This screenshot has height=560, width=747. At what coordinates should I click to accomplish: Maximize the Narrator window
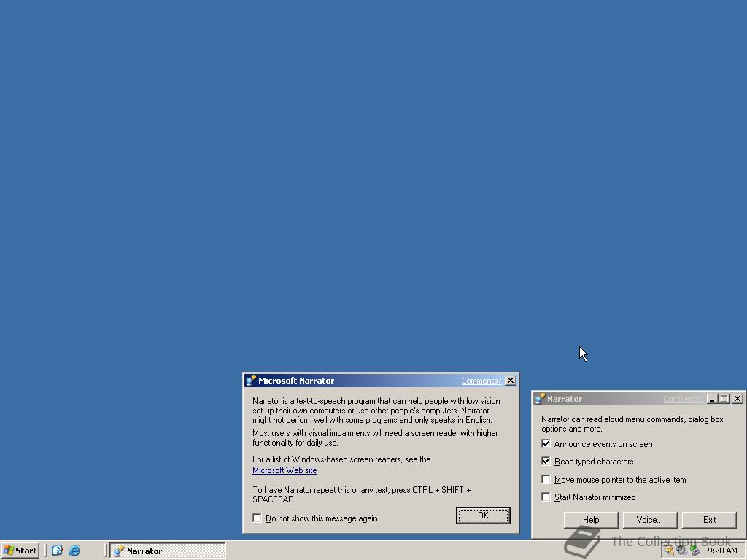[724, 399]
